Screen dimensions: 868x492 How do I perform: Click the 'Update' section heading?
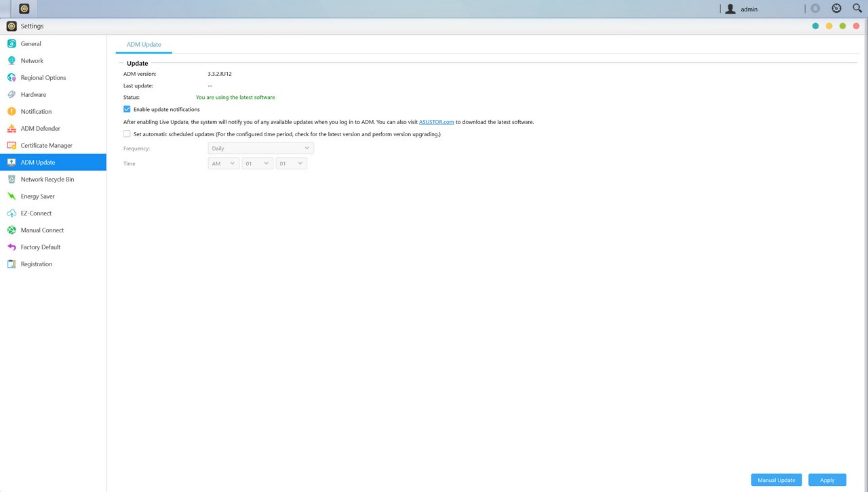(x=137, y=63)
